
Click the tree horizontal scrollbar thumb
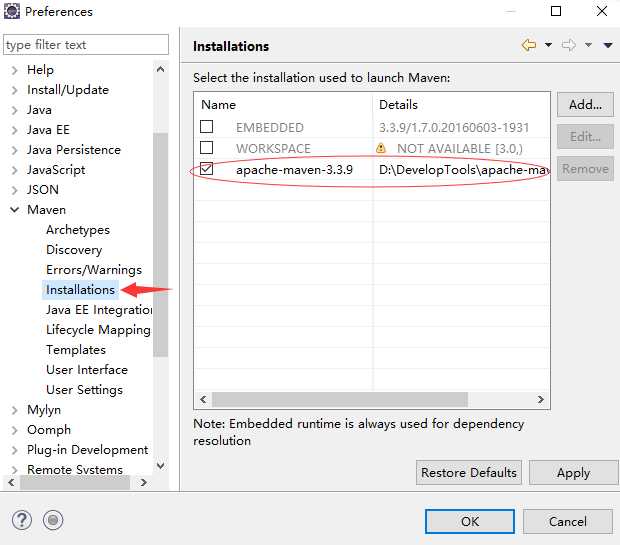point(75,483)
